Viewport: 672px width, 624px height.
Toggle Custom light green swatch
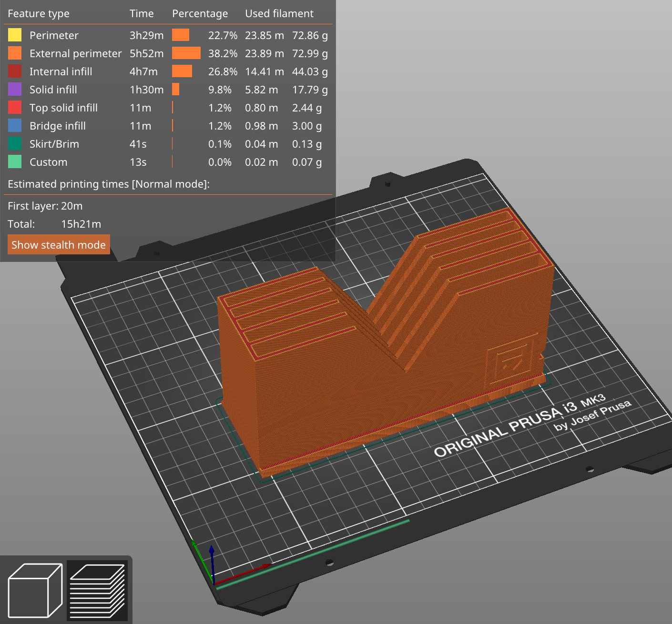click(x=15, y=161)
